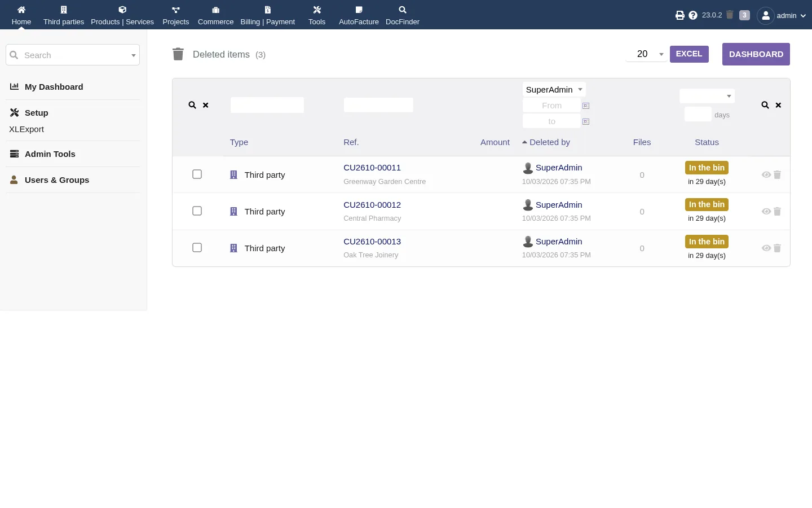The image size is (812, 508).
Task: Click the building icon in CU2610-00012 row
Action: click(233, 212)
